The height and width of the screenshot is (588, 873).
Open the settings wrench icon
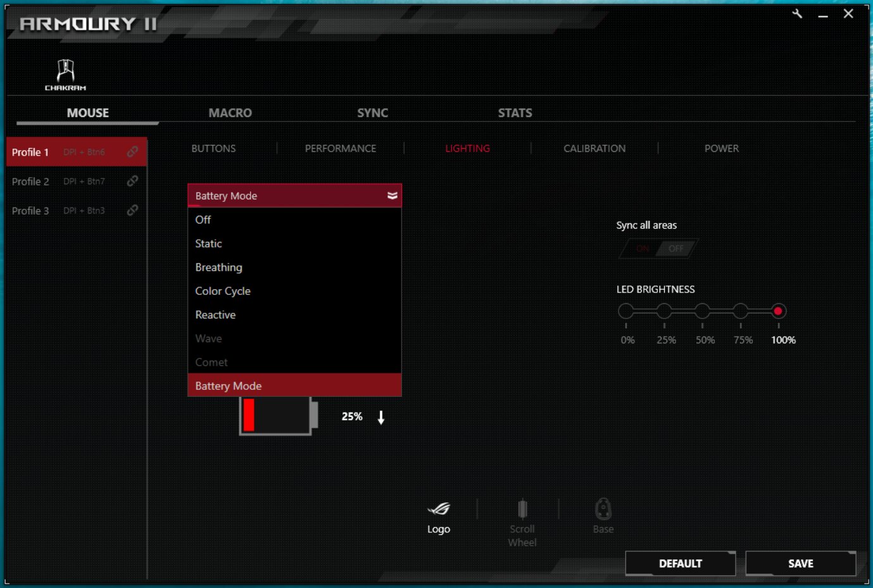(797, 13)
